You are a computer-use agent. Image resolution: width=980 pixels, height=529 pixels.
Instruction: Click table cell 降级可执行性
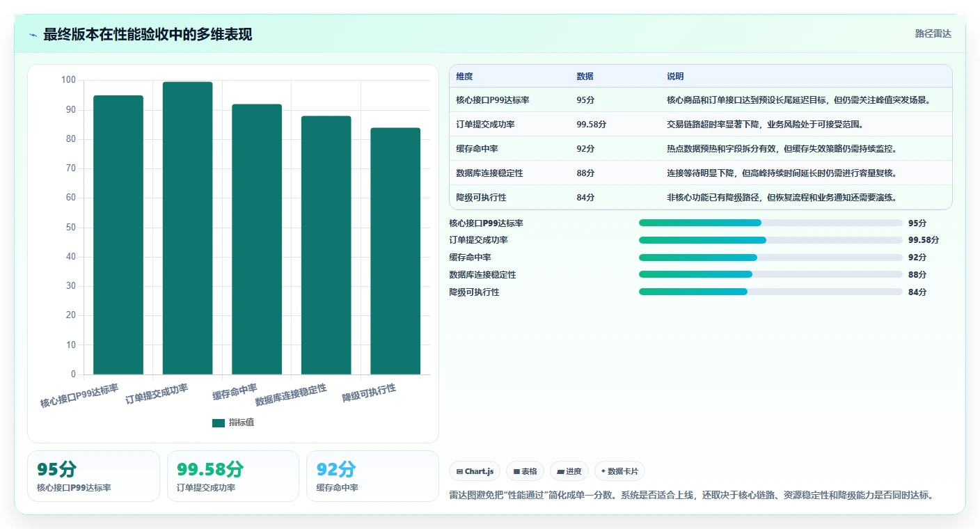(481, 198)
